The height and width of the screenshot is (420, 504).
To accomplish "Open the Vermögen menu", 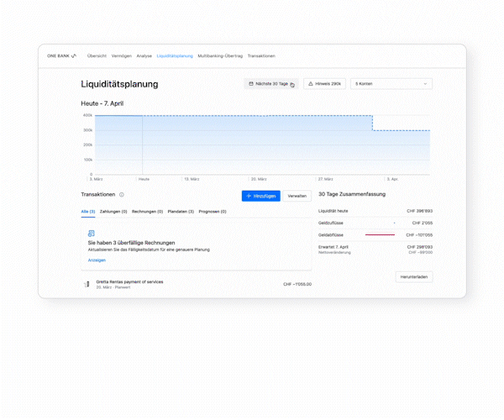I will (x=122, y=56).
